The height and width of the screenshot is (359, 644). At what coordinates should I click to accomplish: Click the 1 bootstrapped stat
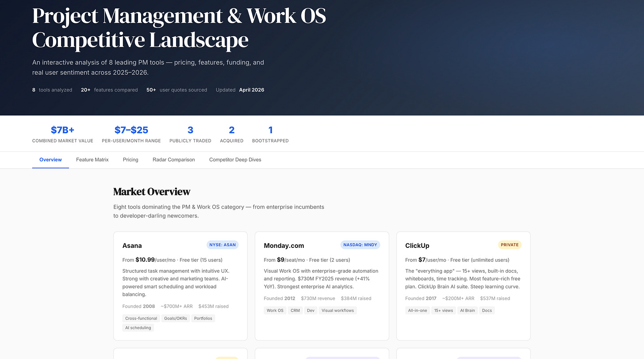click(270, 134)
